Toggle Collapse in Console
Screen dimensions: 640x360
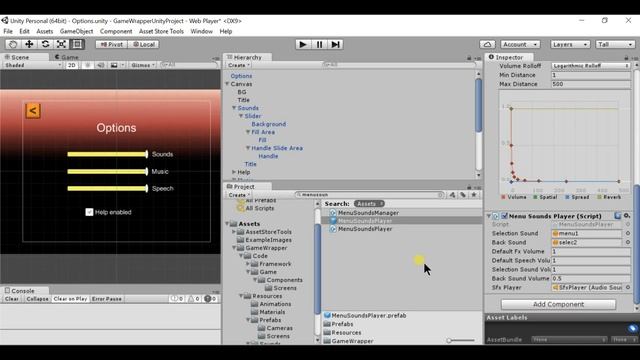coord(37,299)
